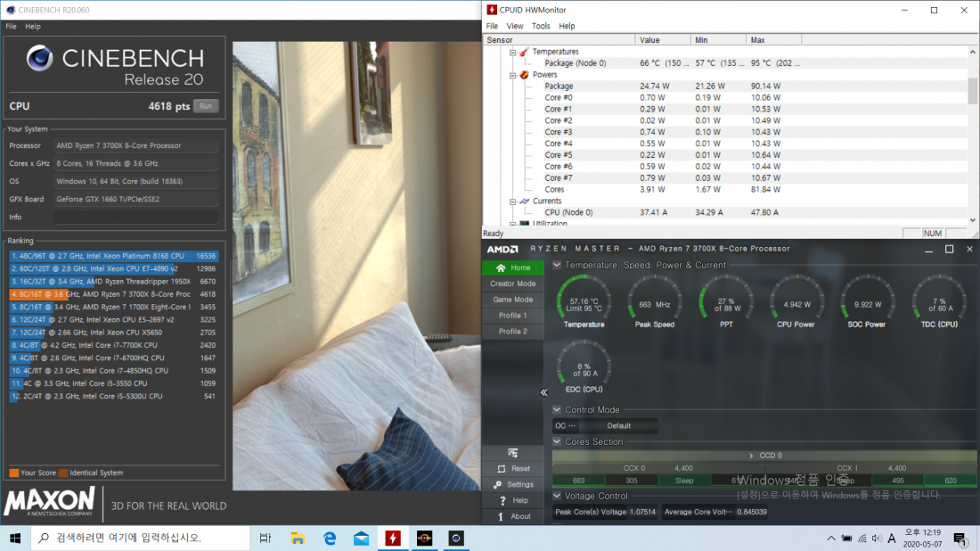Select Profile 2 in Ryzen Master
The image size is (980, 551).
click(x=513, y=332)
